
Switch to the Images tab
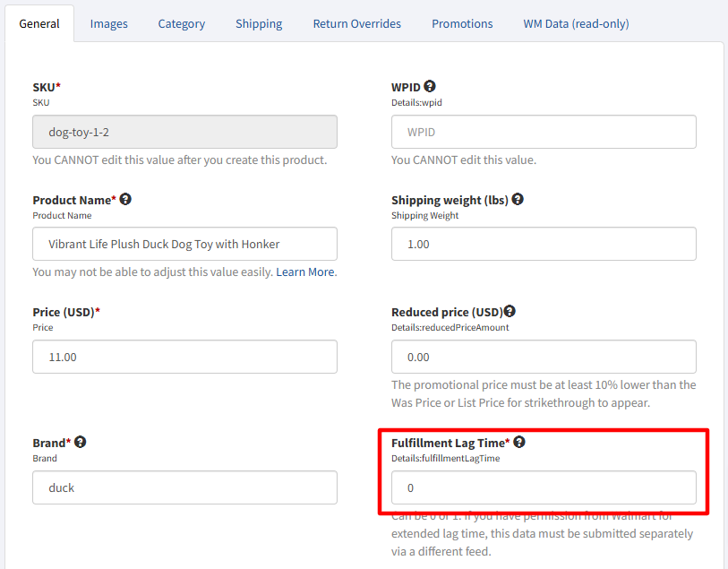(x=108, y=24)
